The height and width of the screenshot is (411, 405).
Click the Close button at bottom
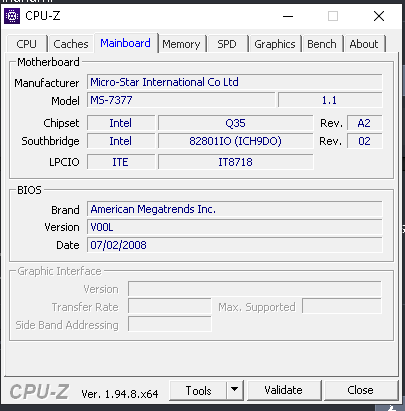(361, 390)
